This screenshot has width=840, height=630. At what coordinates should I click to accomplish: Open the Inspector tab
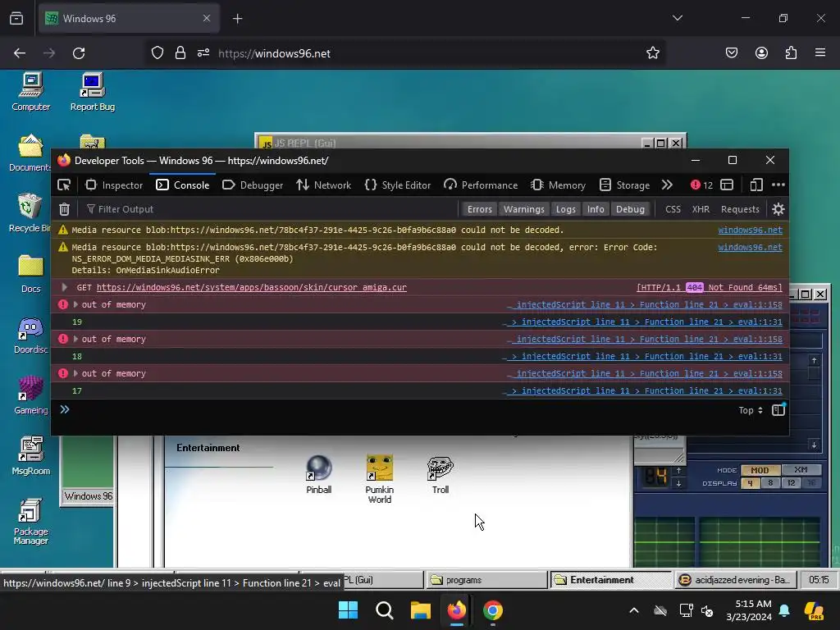(x=114, y=185)
